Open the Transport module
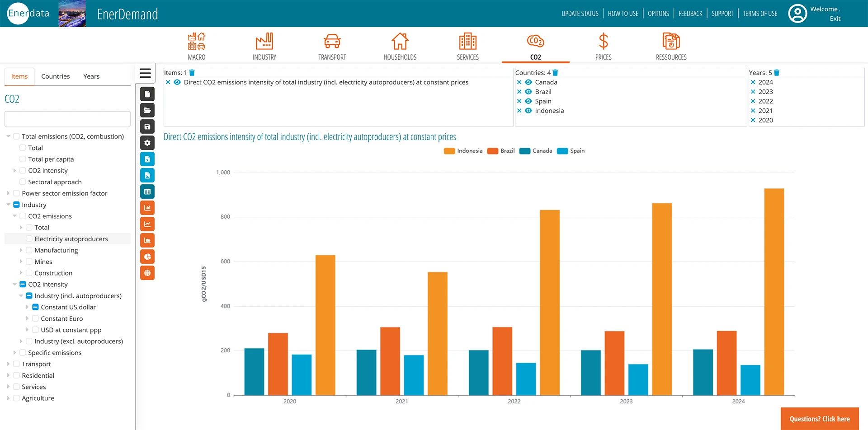 332,46
